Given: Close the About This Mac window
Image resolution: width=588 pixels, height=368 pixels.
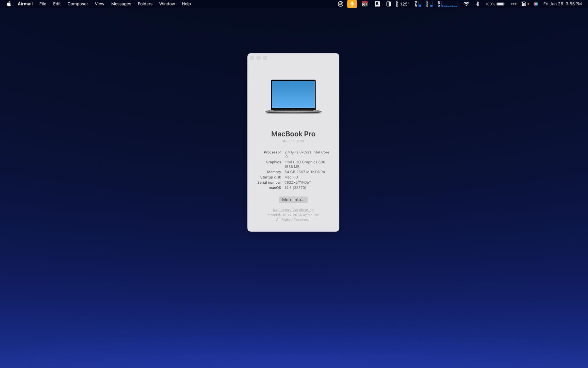Looking at the screenshot, I should [252, 58].
